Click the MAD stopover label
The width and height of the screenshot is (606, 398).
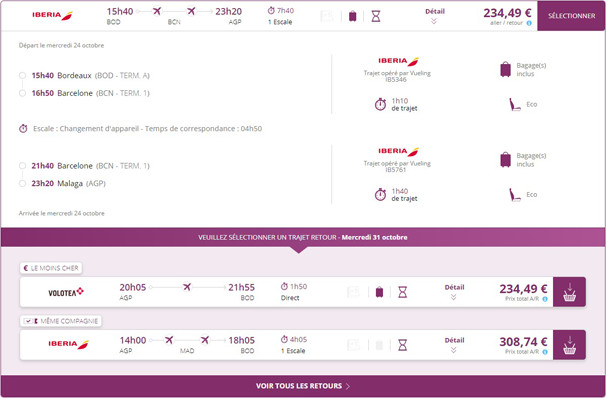187,350
